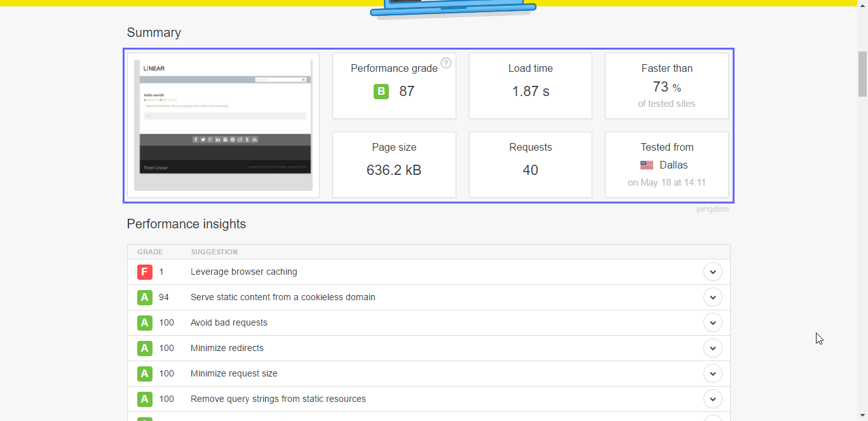Click the A badge for Remove query strings
Screen dimensions: 868x421
tap(145, 399)
